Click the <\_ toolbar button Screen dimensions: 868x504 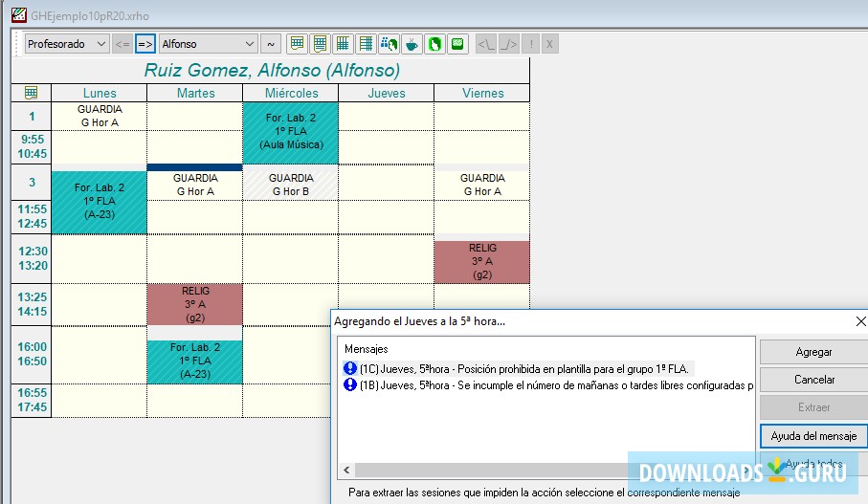(x=485, y=44)
